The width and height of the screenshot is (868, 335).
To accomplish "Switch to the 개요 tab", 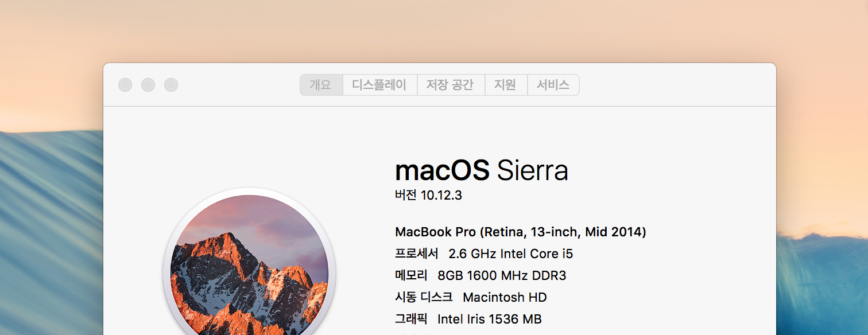I will click(x=321, y=85).
